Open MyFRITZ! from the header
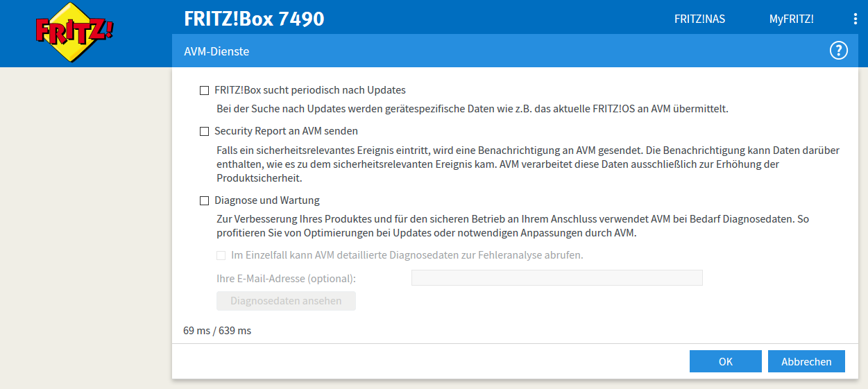The image size is (868, 389). [x=792, y=19]
